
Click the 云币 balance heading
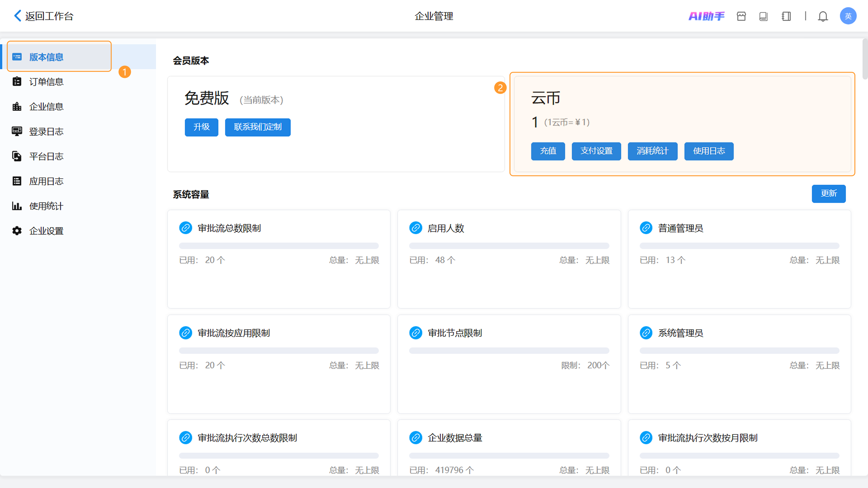pos(545,98)
